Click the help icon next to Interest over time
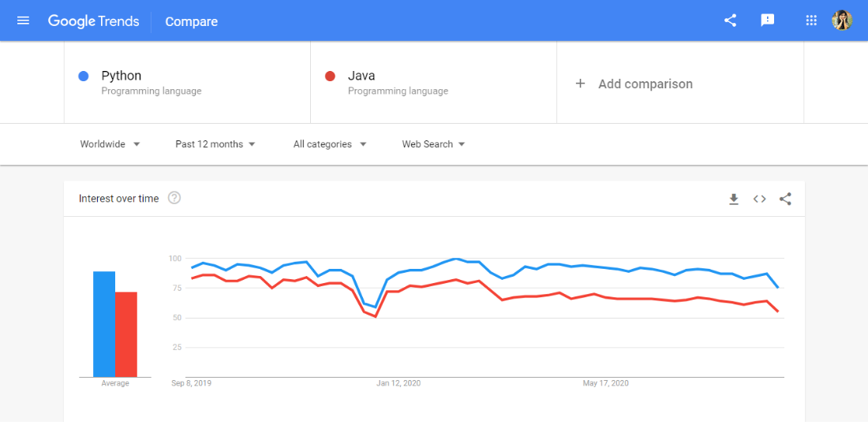Screen dimensions: 868x425 click(x=174, y=198)
